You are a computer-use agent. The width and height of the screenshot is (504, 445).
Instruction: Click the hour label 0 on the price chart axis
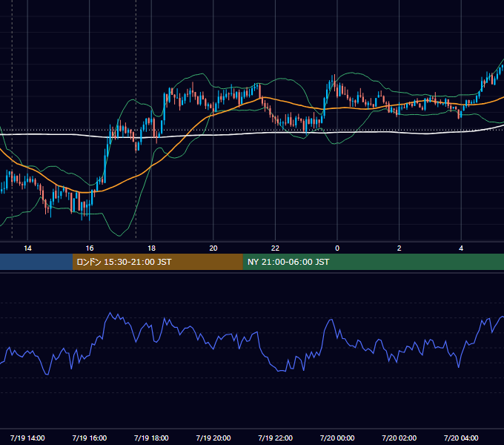click(x=337, y=248)
